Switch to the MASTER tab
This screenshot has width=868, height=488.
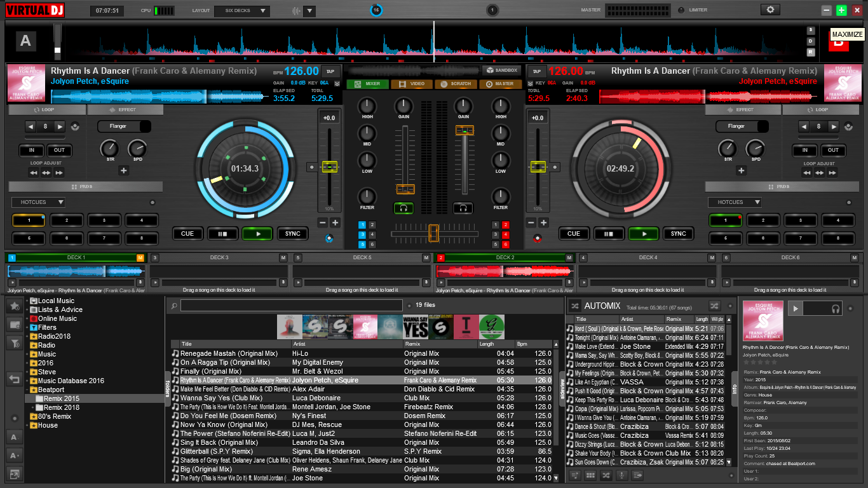coord(500,84)
